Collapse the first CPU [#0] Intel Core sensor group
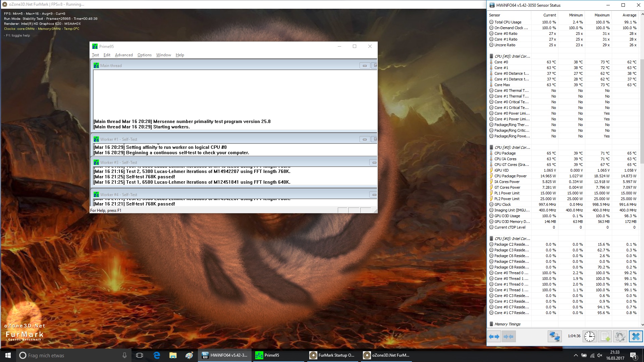This screenshot has width=644, height=362. click(x=512, y=56)
